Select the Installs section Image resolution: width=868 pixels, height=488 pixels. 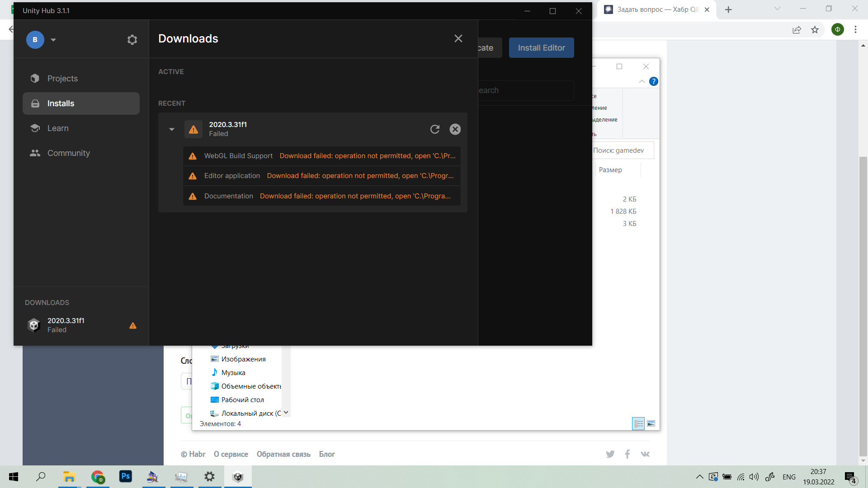tap(81, 103)
